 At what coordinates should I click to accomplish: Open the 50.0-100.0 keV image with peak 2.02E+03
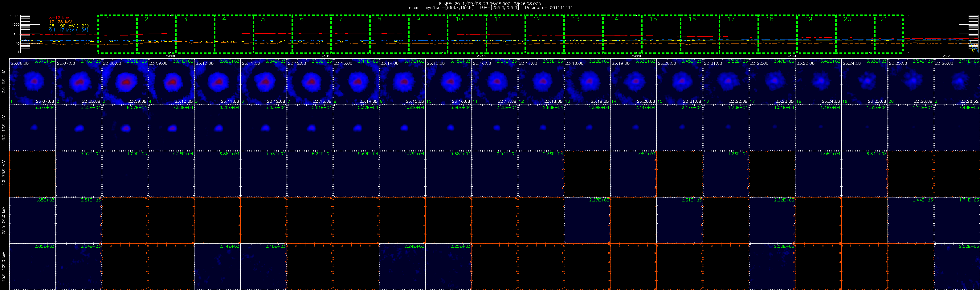[957, 266]
